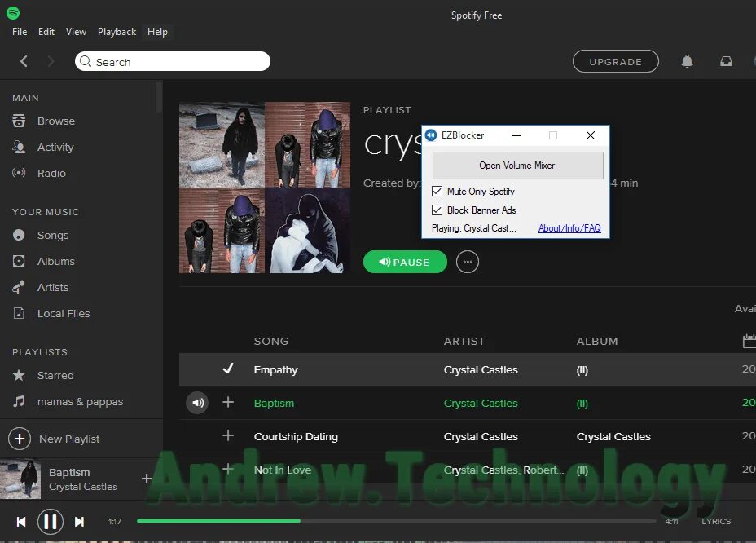Select the Not In Love song title
This screenshot has height=543, width=756.
click(x=283, y=470)
